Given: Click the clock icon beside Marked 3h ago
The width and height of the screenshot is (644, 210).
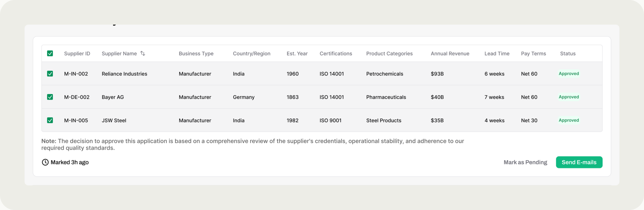Looking at the screenshot, I should (45, 162).
